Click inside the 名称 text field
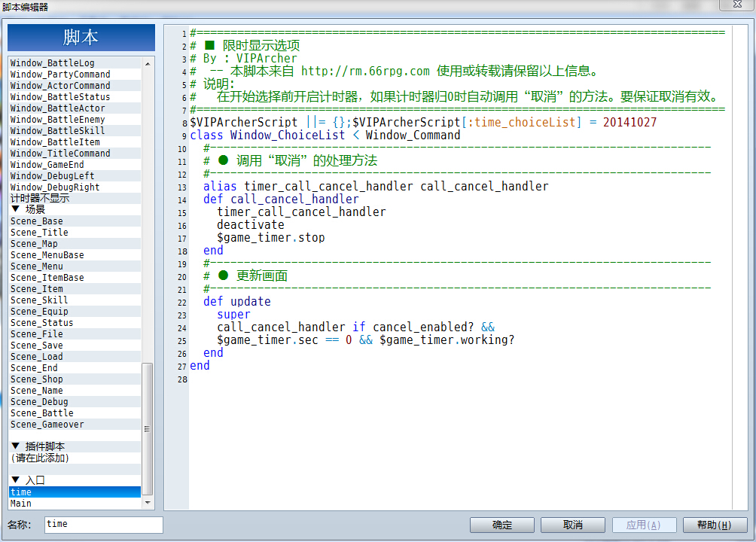Image resolution: width=756 pixels, height=542 pixels. (x=104, y=525)
